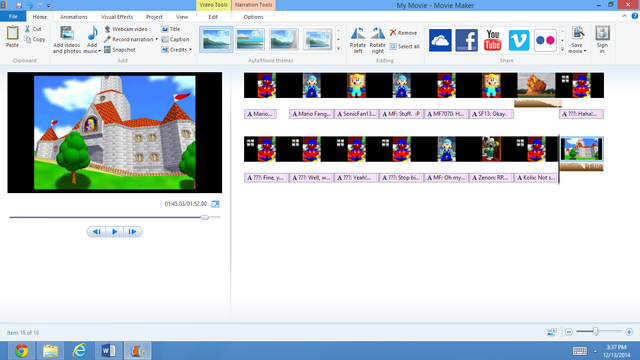Switch to Word from the taskbar
This screenshot has width=640, height=360.
(x=109, y=351)
